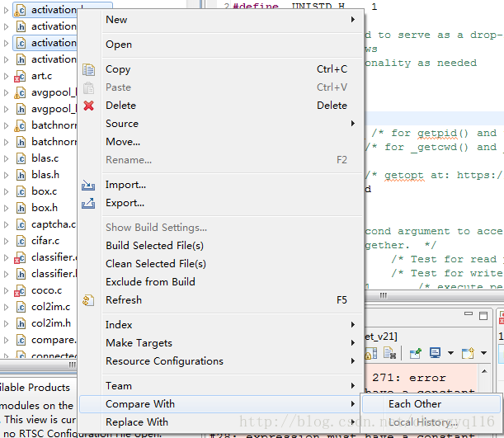The height and width of the screenshot is (438, 504).
Task: Expand the art.c tree node
Action: coord(6,76)
